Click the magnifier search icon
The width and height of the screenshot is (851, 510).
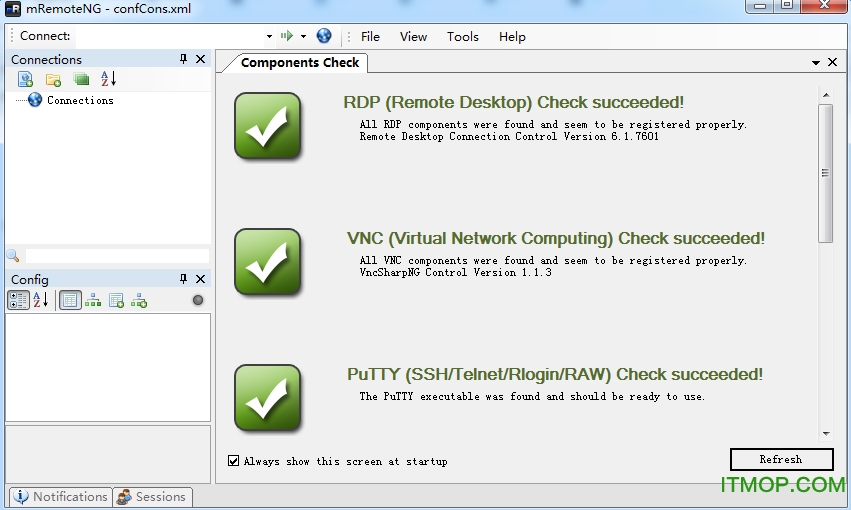click(x=13, y=256)
